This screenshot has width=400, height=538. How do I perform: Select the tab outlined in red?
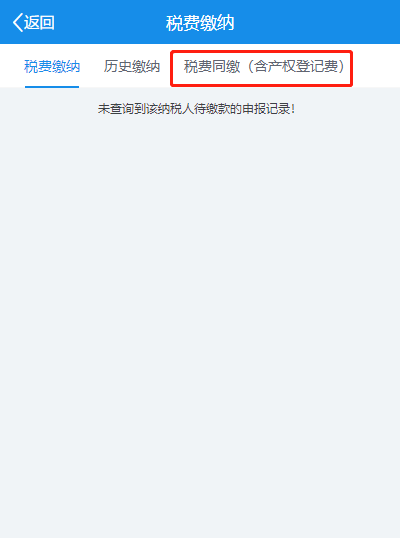coord(261,68)
